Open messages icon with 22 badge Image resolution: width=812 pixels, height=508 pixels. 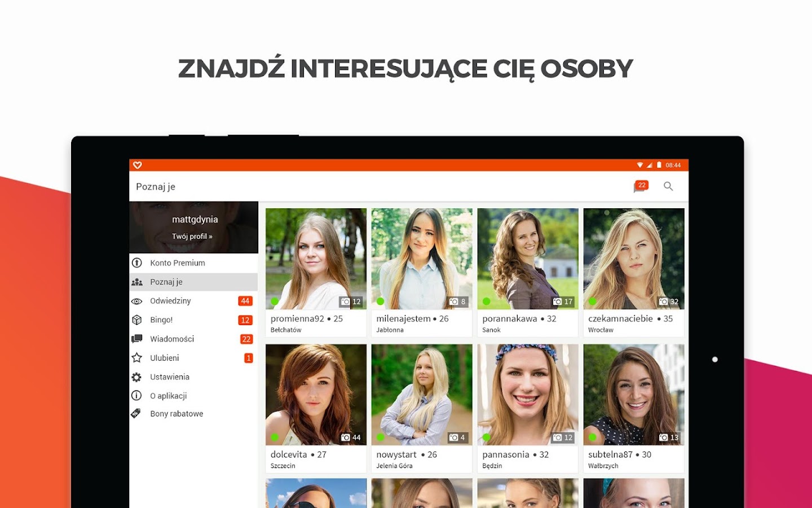[641, 186]
